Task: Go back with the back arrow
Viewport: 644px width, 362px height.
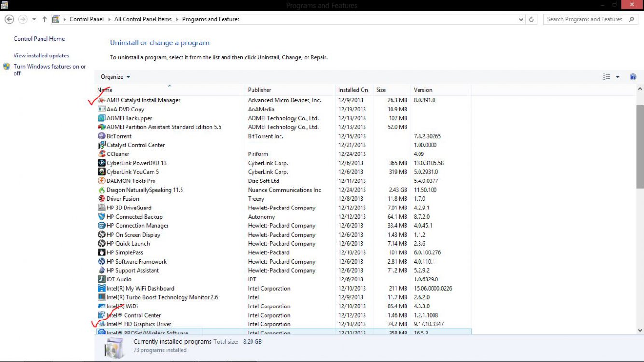Action: [x=9, y=19]
